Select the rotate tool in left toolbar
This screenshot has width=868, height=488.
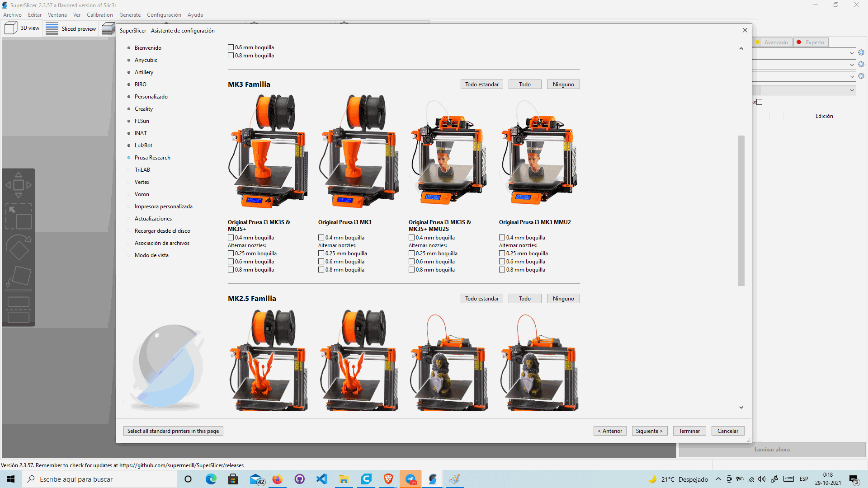coord(19,247)
